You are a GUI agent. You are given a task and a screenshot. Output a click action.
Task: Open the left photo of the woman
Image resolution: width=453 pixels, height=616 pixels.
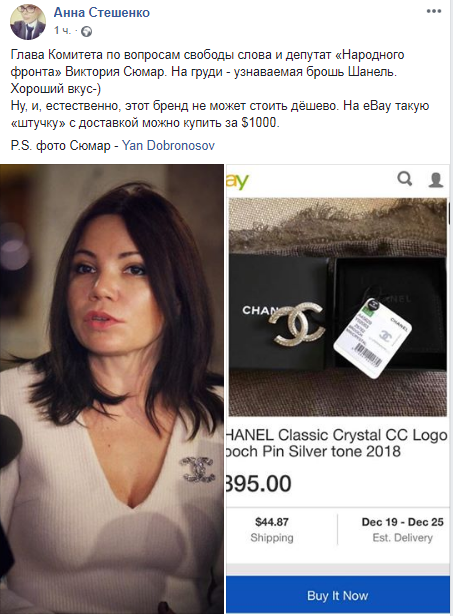[x=112, y=389]
